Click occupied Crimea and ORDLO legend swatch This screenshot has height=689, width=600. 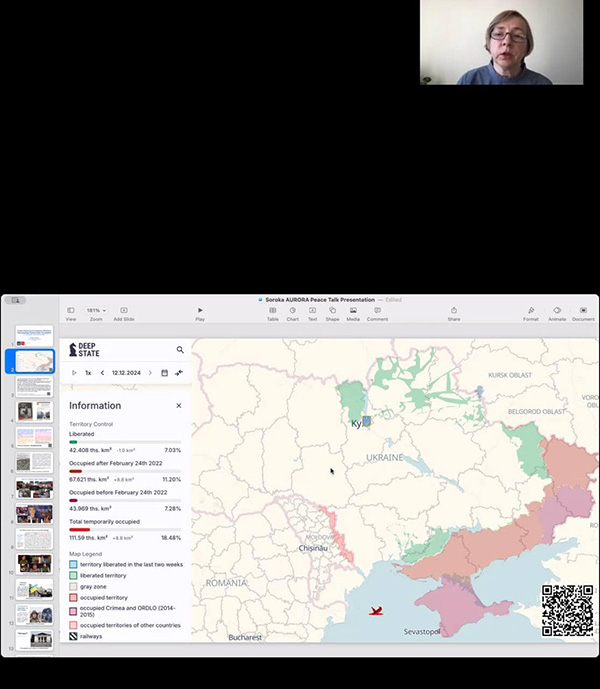73,611
